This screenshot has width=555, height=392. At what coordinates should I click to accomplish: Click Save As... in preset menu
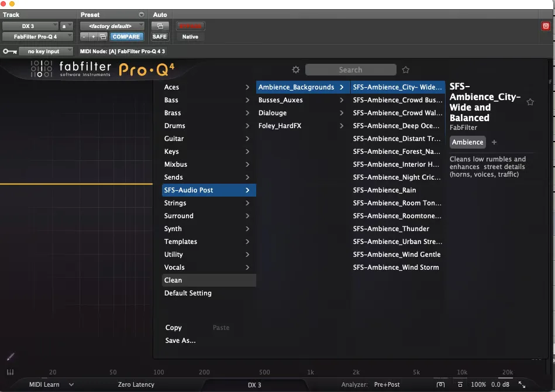pos(180,341)
